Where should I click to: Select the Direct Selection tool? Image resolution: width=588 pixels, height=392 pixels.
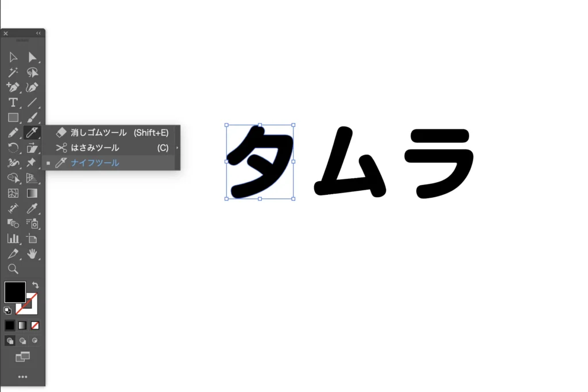[x=32, y=57]
